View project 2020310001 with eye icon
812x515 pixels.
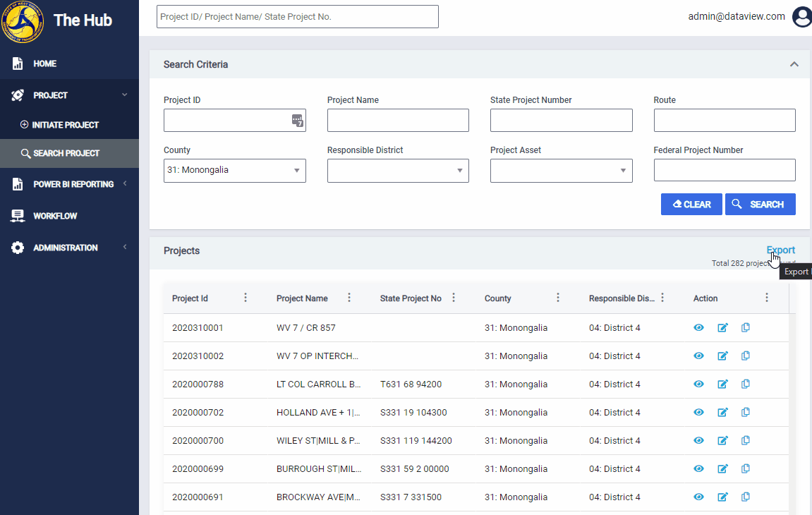pyautogui.click(x=698, y=327)
